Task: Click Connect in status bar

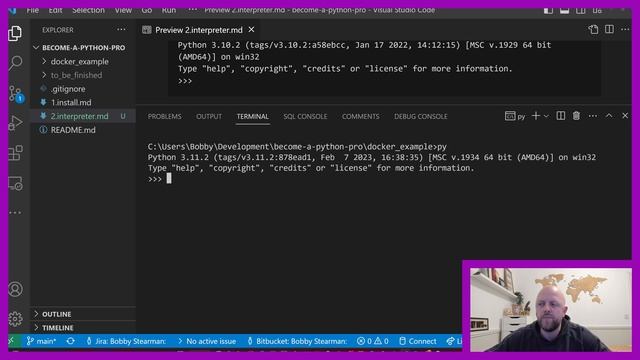Action: point(418,341)
